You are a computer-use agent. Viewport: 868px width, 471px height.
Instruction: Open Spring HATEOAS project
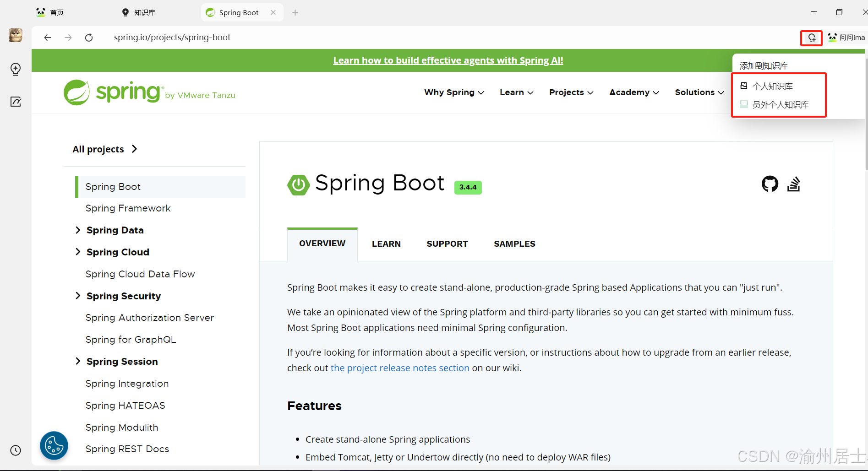coord(125,406)
